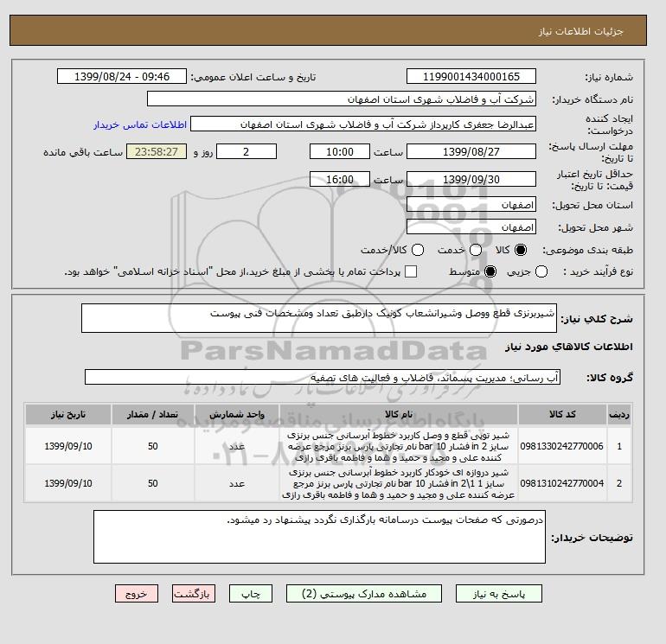The image size is (666, 644).
Task: Click the تعداد / مقدار column header
Action: coord(153,414)
